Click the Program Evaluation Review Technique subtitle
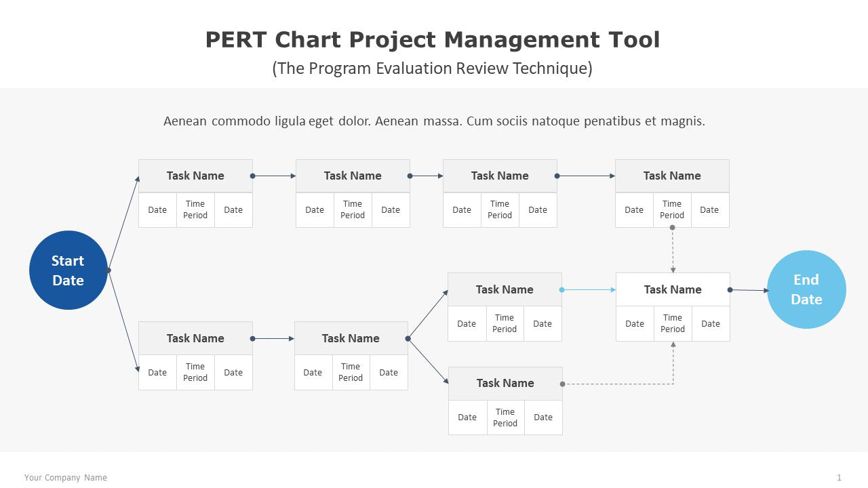 click(433, 68)
